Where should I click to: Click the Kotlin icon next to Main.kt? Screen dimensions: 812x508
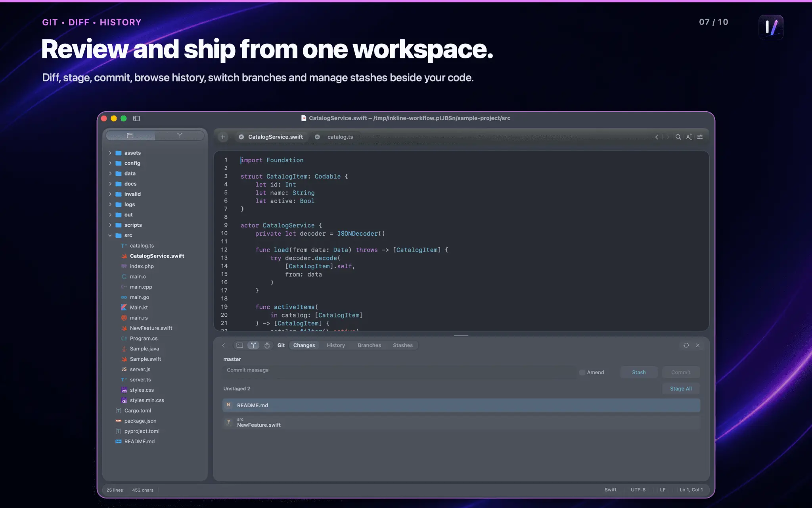point(124,308)
